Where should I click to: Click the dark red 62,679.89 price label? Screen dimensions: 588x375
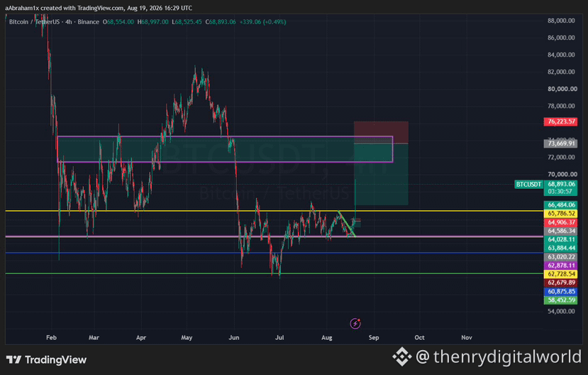(x=560, y=283)
